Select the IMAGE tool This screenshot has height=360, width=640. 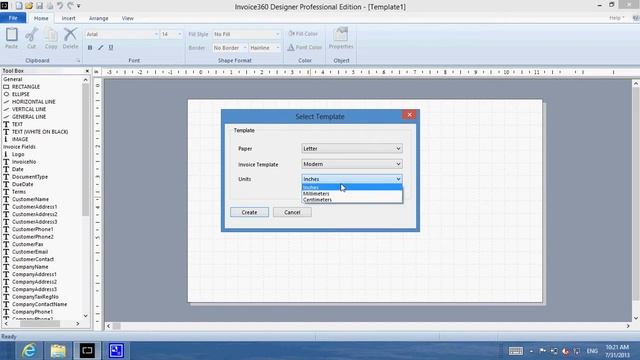(20, 139)
